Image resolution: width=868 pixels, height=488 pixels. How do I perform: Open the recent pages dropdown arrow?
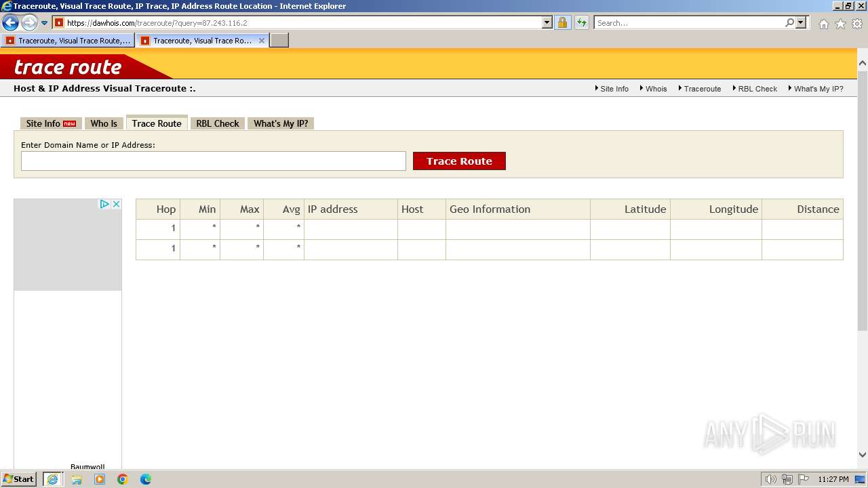(45, 23)
